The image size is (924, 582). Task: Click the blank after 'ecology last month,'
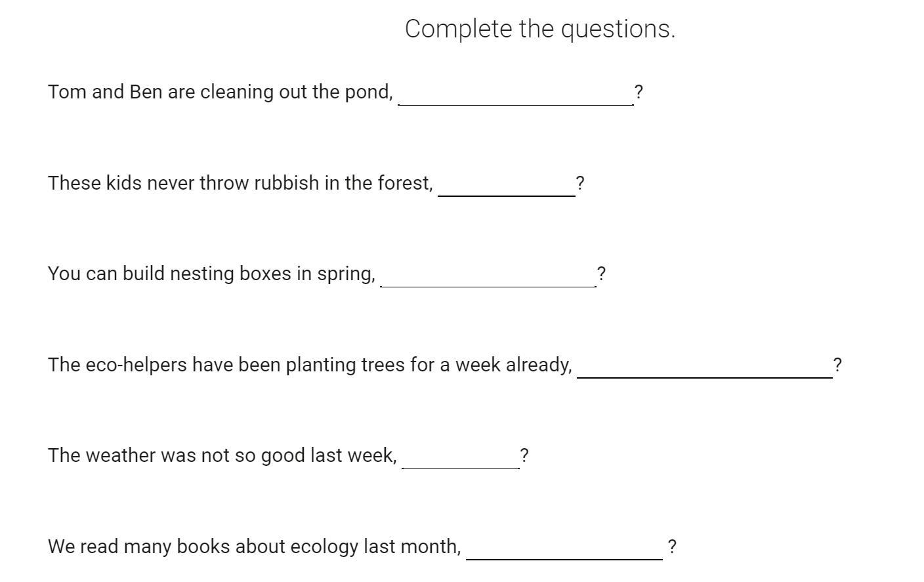[564, 547]
